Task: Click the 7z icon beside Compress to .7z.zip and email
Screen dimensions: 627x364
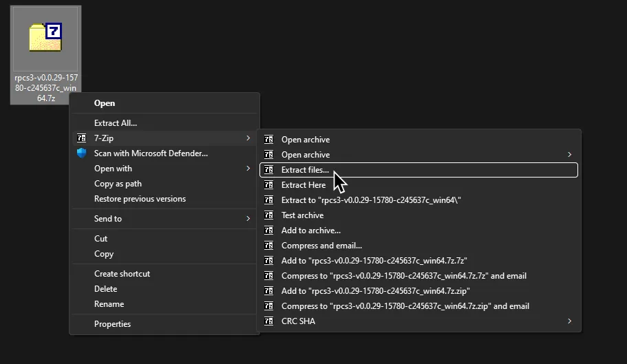Action: coord(268,306)
